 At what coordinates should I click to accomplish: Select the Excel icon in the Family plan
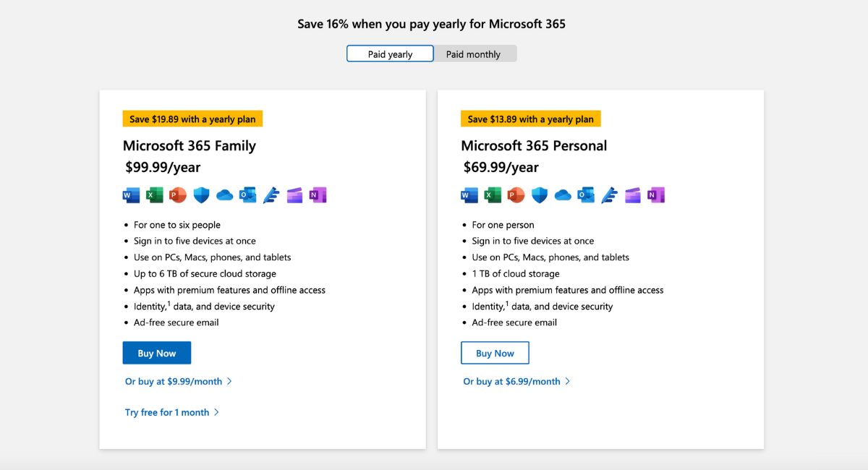pos(154,195)
